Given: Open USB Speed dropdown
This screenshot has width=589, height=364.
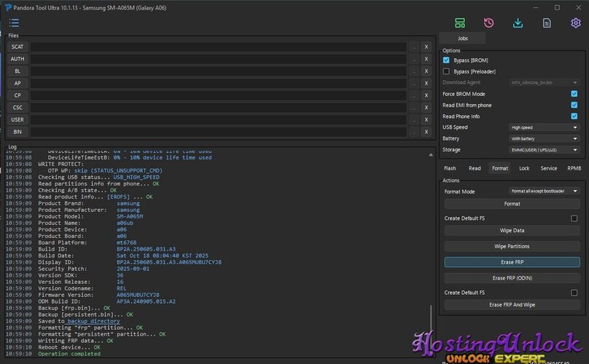Looking at the screenshot, I should [x=544, y=127].
